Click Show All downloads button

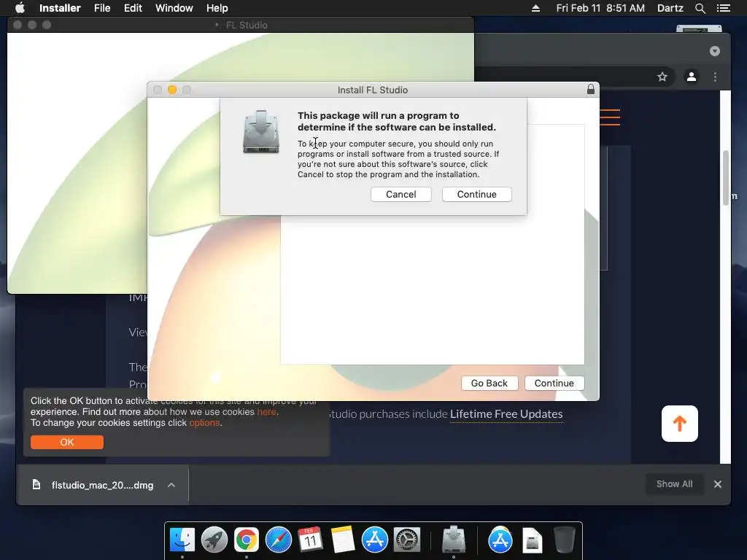coord(674,484)
